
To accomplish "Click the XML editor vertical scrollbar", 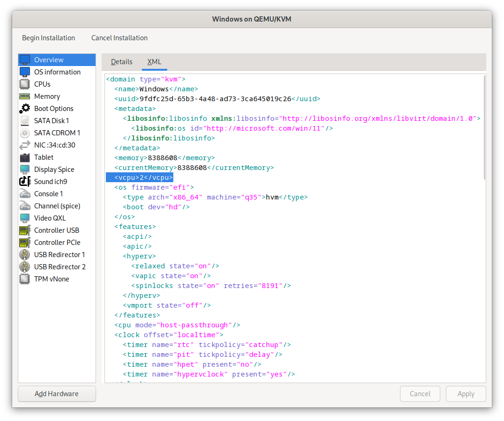I will [x=484, y=127].
